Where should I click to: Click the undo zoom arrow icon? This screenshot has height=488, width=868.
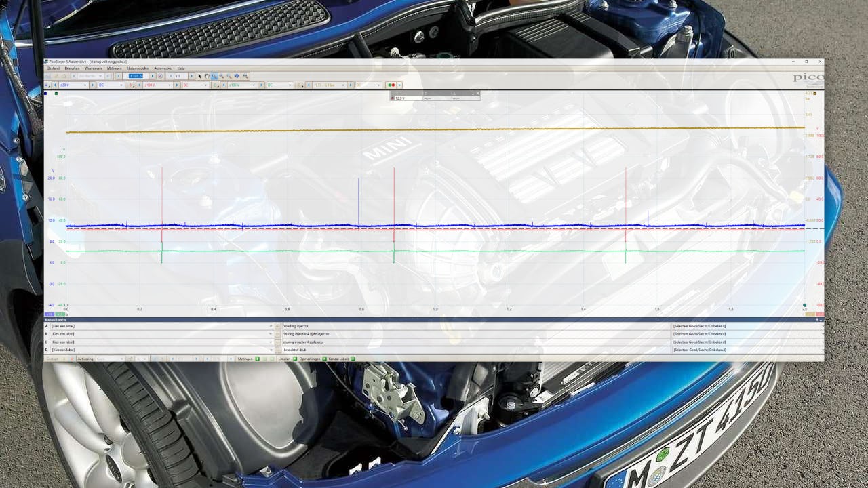[x=237, y=76]
